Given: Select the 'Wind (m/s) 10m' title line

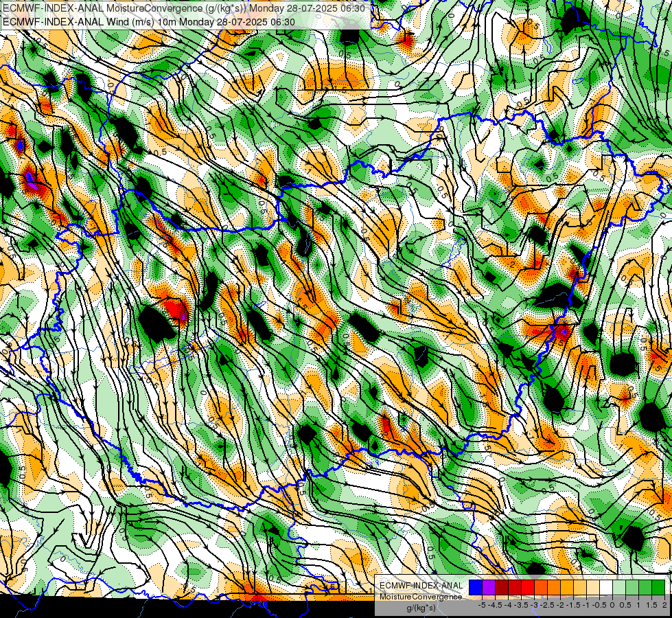Looking at the screenshot, I should point(149,21).
